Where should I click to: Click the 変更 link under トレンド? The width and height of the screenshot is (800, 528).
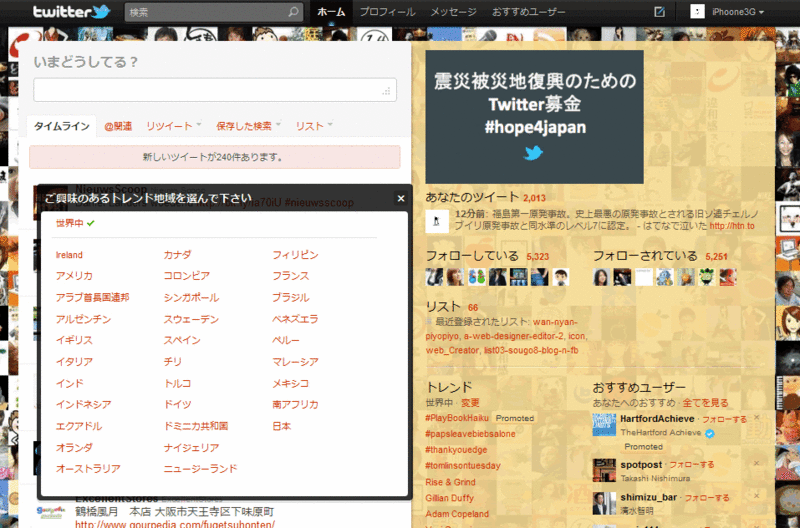coord(470,403)
